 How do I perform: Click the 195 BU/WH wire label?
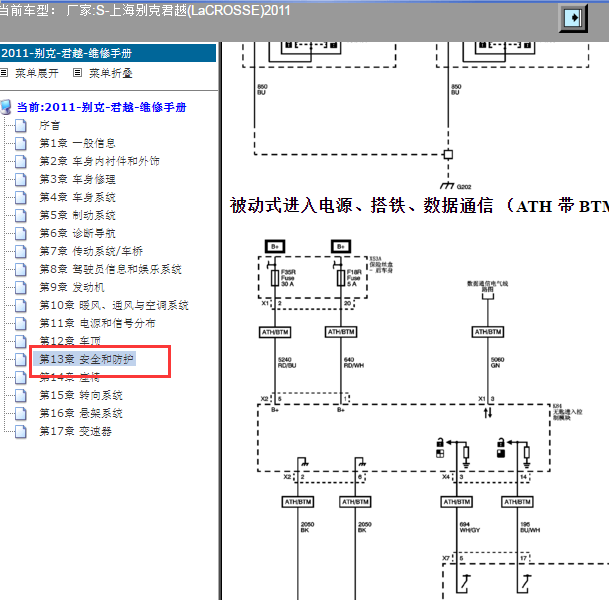[530, 527]
